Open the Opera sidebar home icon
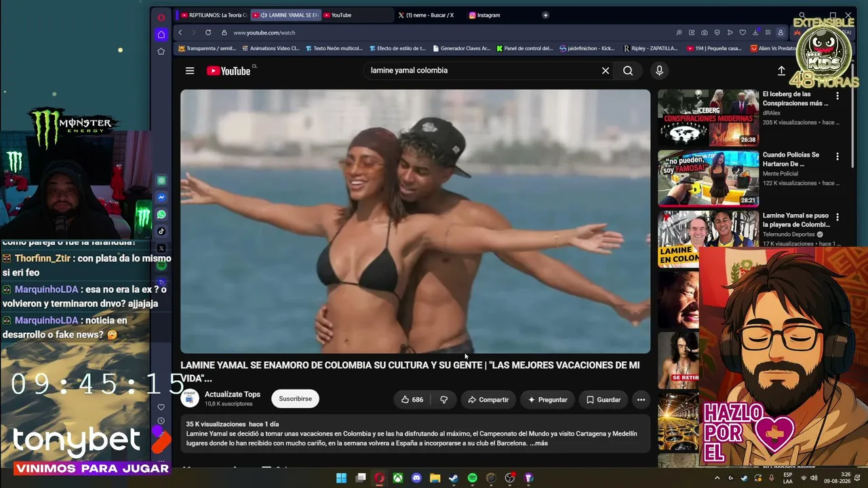 (161, 35)
